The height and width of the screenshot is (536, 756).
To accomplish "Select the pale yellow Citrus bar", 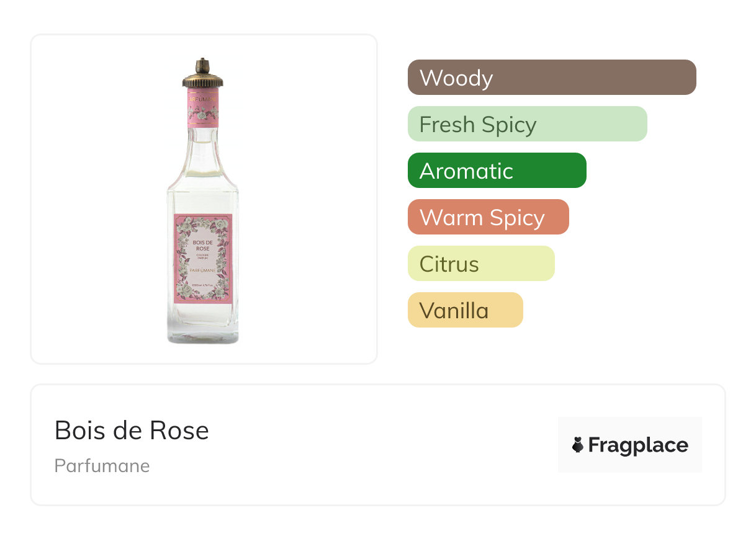I will click(x=480, y=264).
